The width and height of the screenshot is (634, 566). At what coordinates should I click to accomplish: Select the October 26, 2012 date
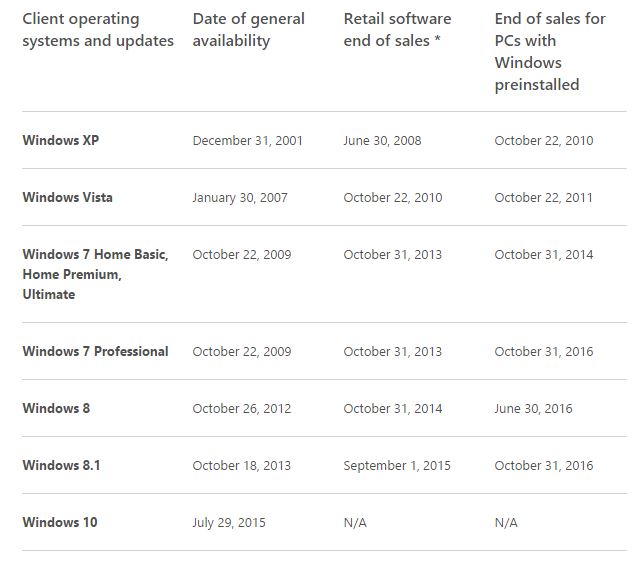pyautogui.click(x=242, y=409)
